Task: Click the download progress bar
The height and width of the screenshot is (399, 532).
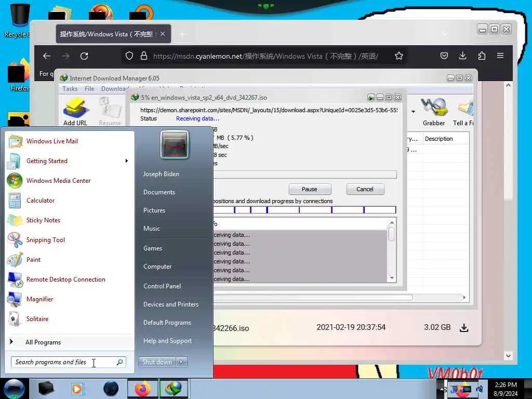Action: point(304,175)
